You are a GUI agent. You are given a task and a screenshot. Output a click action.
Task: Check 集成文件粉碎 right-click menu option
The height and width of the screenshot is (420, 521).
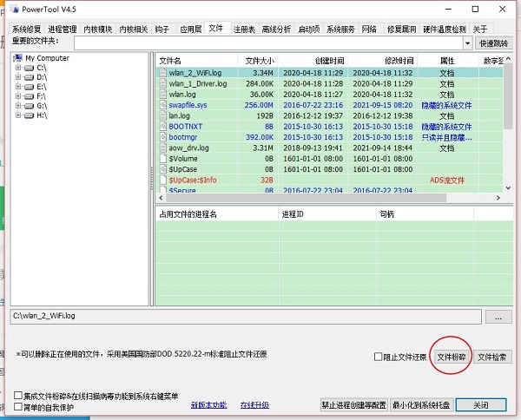(x=18, y=396)
